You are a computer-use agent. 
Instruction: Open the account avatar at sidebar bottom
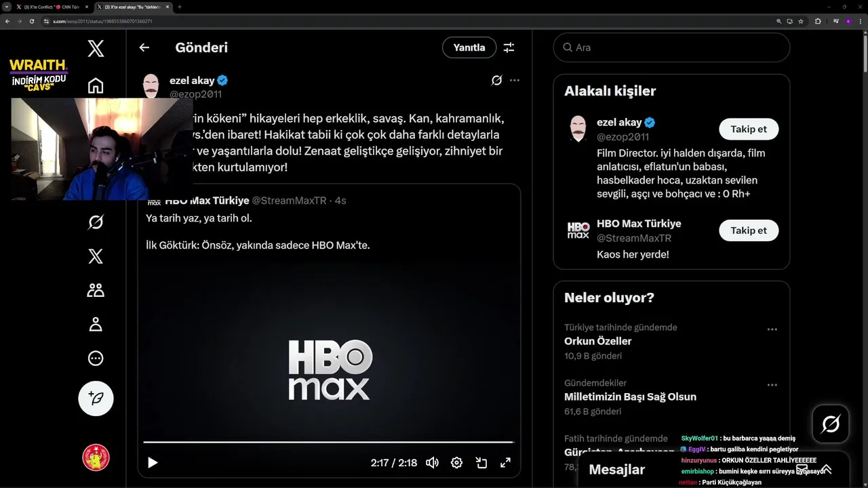tap(96, 457)
